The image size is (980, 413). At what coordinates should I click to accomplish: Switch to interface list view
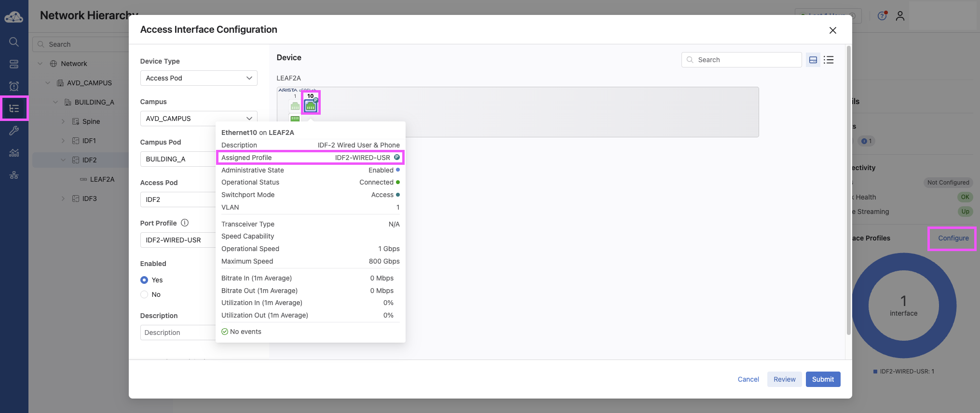point(829,60)
